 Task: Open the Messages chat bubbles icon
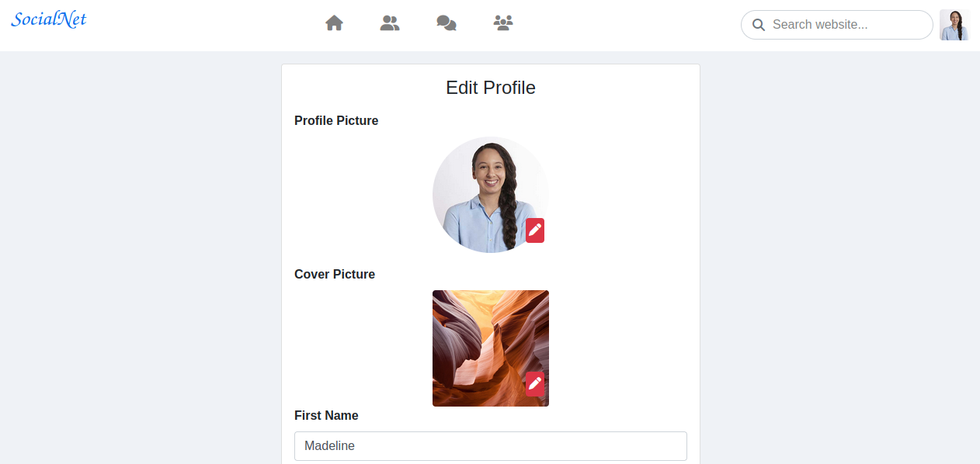[447, 24]
